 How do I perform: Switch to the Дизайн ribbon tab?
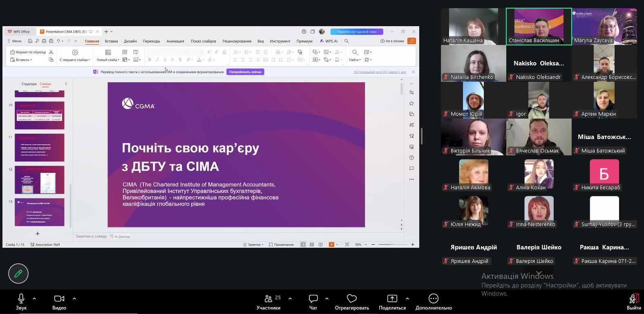pos(130,41)
